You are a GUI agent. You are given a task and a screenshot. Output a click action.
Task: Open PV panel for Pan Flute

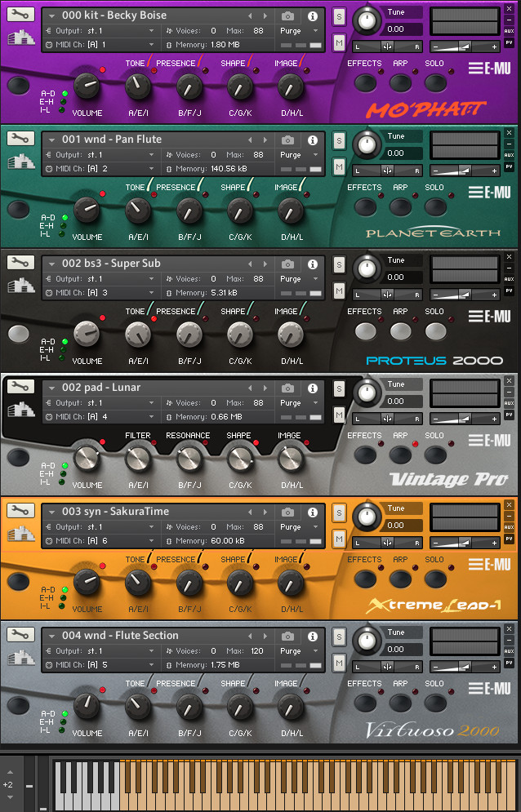coord(509,166)
